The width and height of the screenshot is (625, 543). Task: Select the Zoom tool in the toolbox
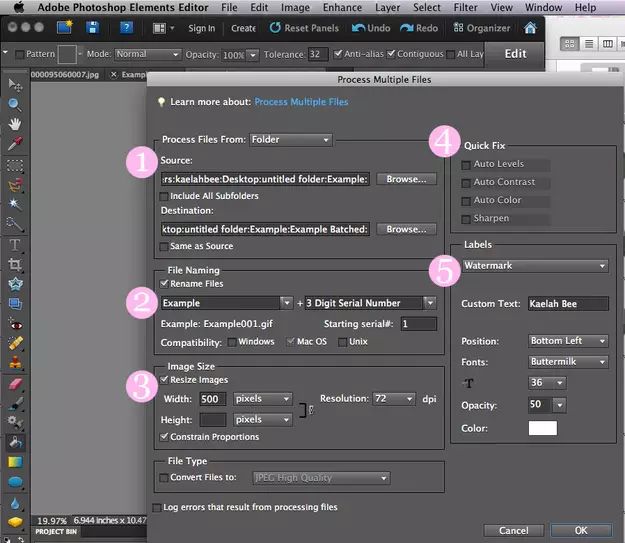click(x=15, y=103)
